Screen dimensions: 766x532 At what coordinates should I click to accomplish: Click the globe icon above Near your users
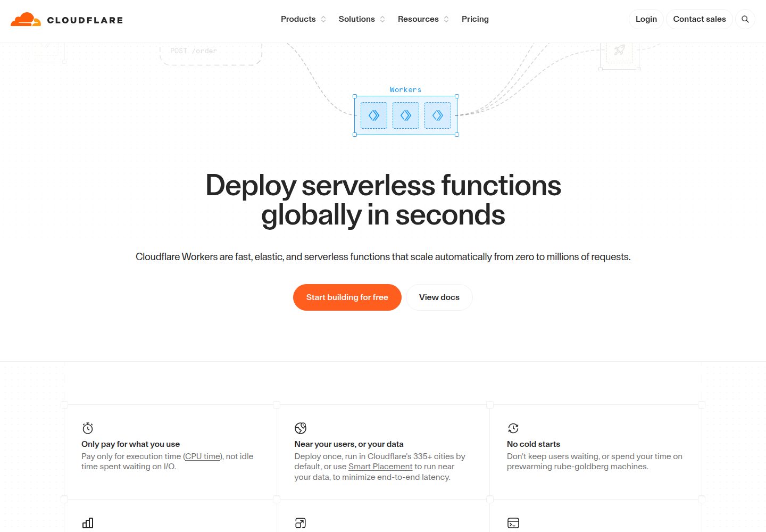[301, 428]
